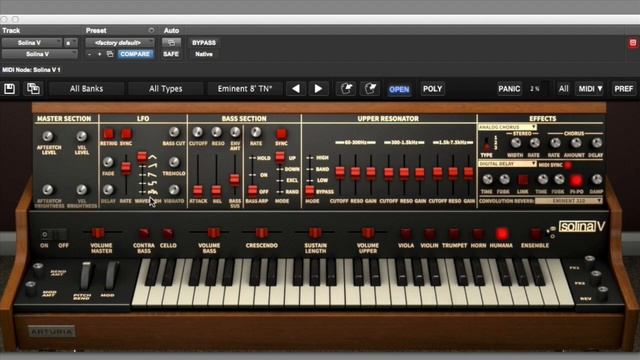This screenshot has height=360, width=640.
Task: Click the Mod wheel
Action: 111,276
